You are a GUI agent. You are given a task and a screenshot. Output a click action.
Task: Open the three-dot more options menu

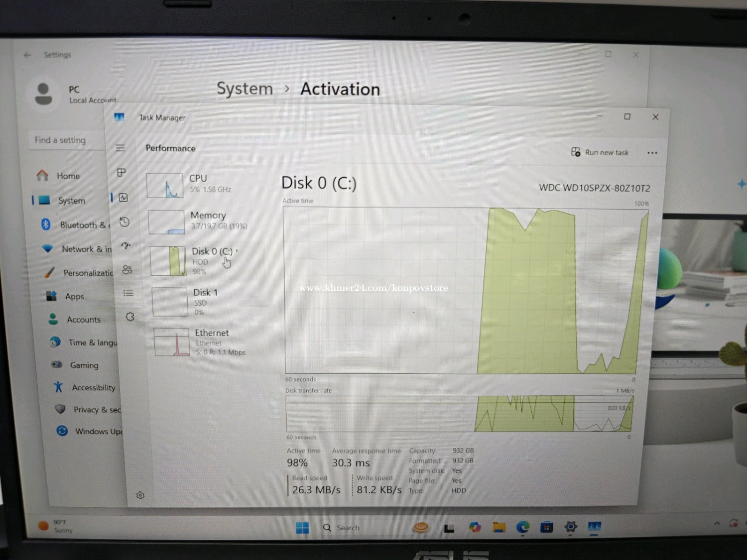[x=652, y=153]
